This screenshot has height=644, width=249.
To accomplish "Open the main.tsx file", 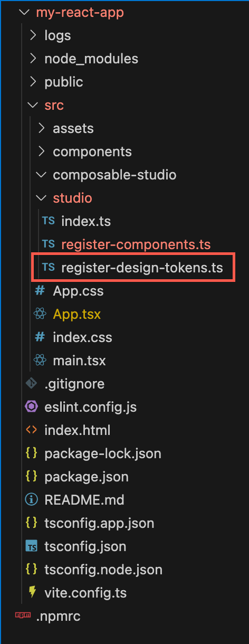I will click(79, 361).
